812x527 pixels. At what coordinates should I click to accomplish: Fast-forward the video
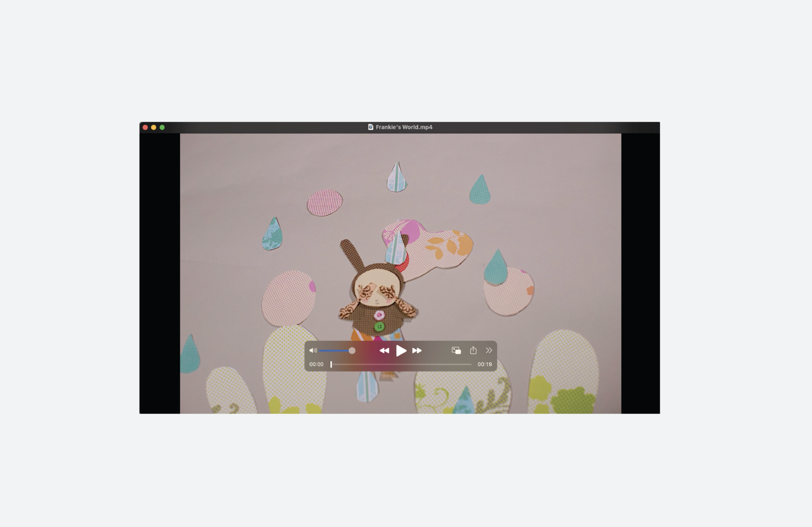click(417, 350)
